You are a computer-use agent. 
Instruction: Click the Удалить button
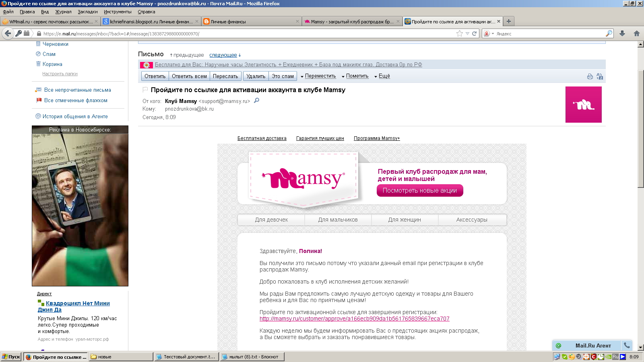pyautogui.click(x=256, y=76)
